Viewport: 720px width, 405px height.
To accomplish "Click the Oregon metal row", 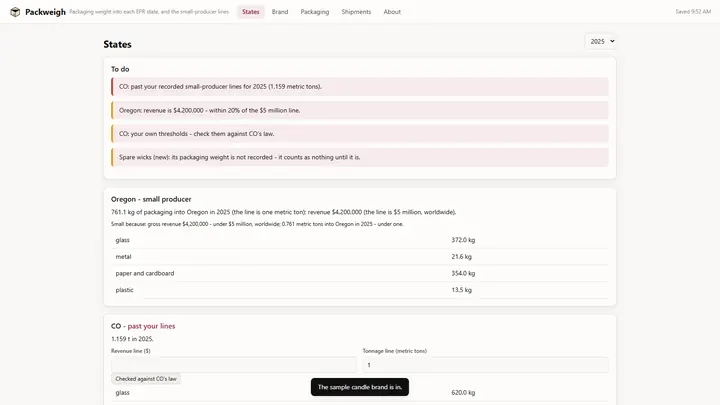I will (x=360, y=257).
